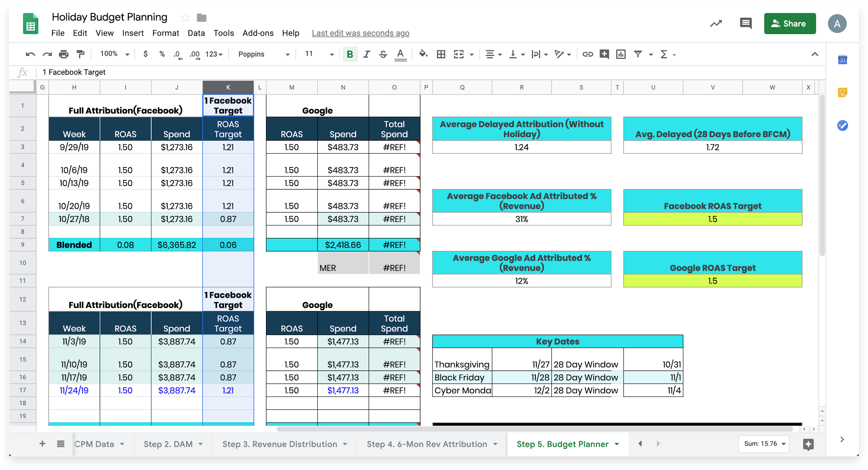Click the green Share button
The image size is (868, 470).
tap(790, 24)
